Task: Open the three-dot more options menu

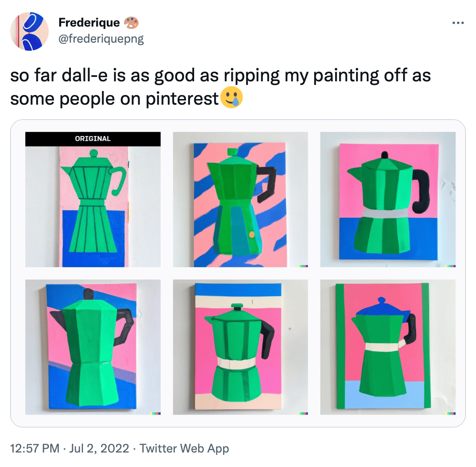Action: 458,23
